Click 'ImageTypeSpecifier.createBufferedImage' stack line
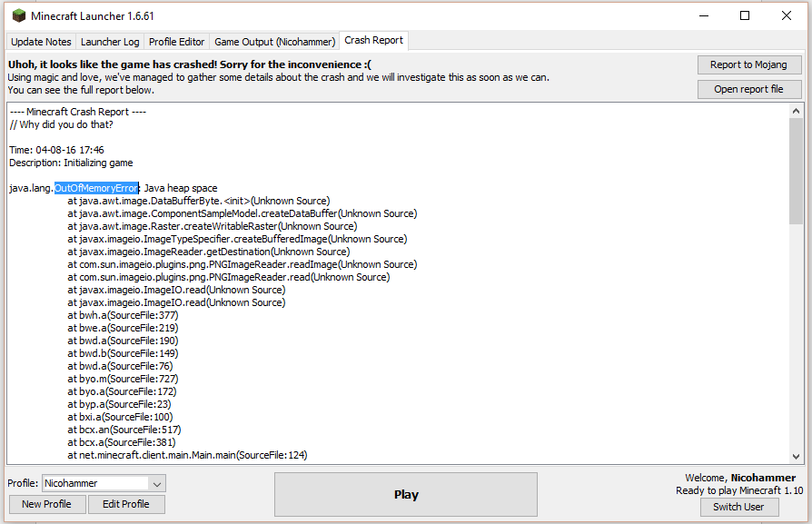 (x=237, y=239)
